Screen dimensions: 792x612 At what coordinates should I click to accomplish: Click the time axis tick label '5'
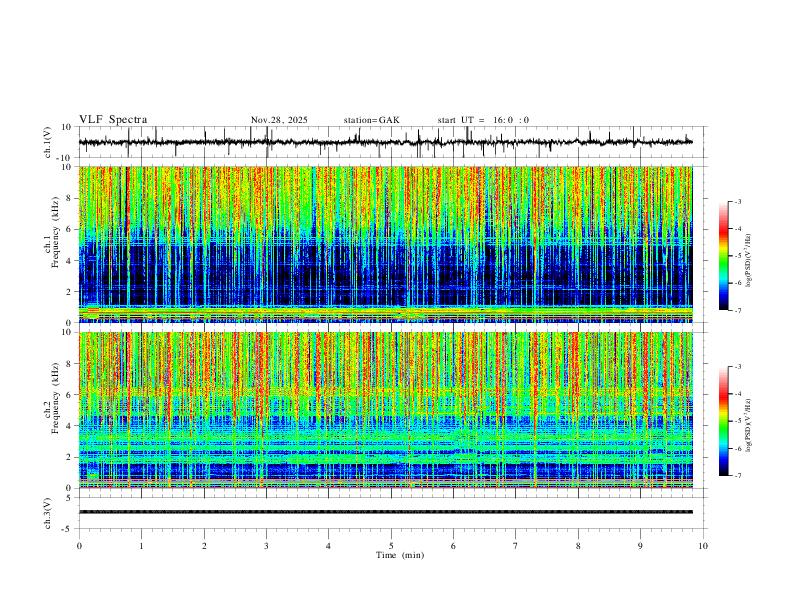(x=391, y=546)
